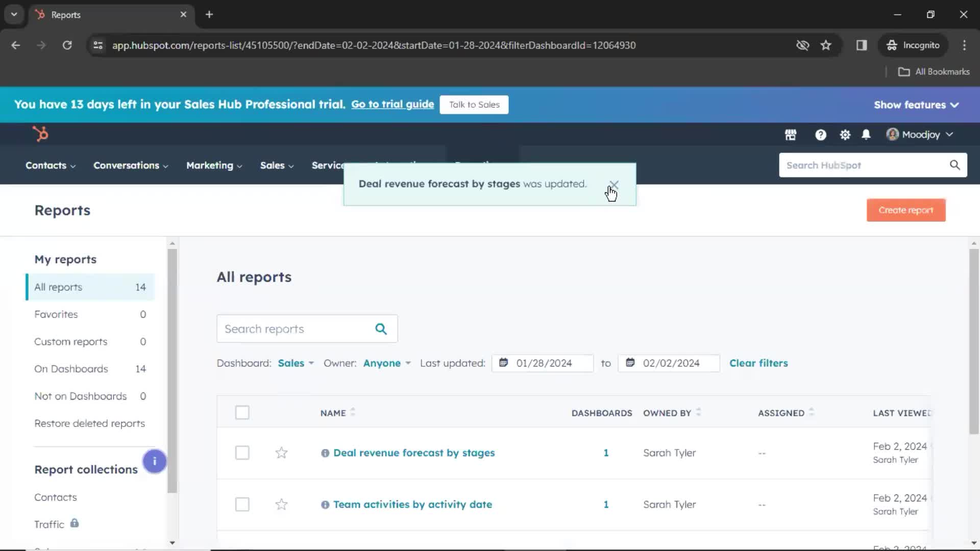
Task: Open Team activities by activity date report
Action: (412, 505)
